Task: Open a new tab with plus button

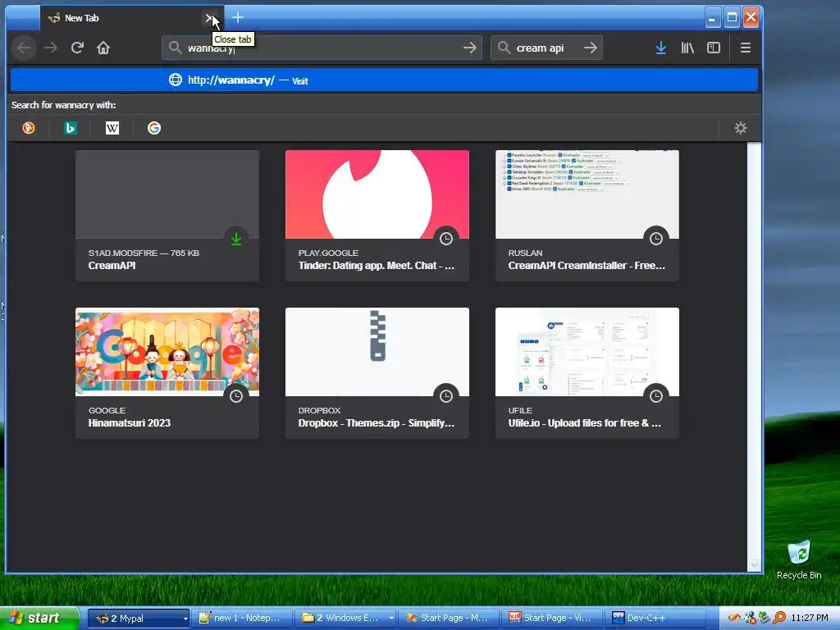Action: click(238, 18)
